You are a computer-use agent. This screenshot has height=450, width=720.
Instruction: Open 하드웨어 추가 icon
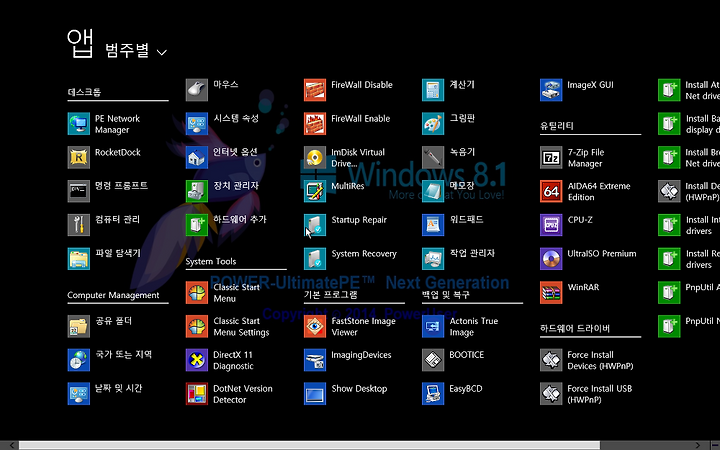click(197, 225)
